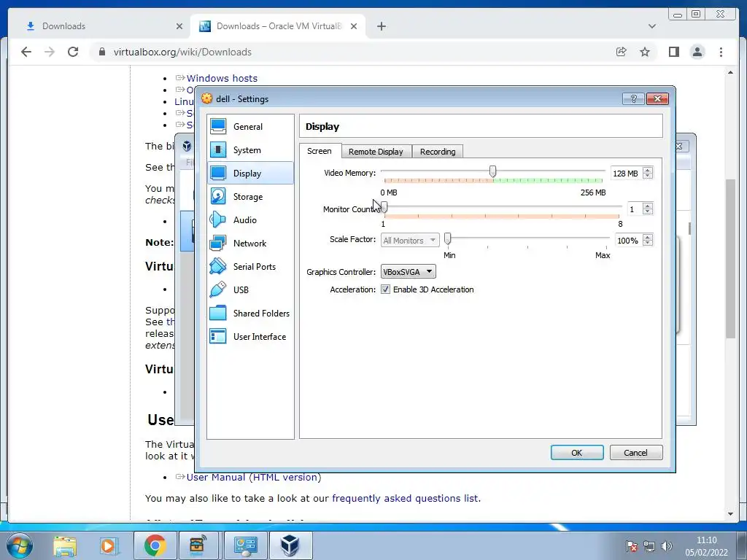
Task: Open Shared Folders settings icon
Action: click(x=218, y=314)
